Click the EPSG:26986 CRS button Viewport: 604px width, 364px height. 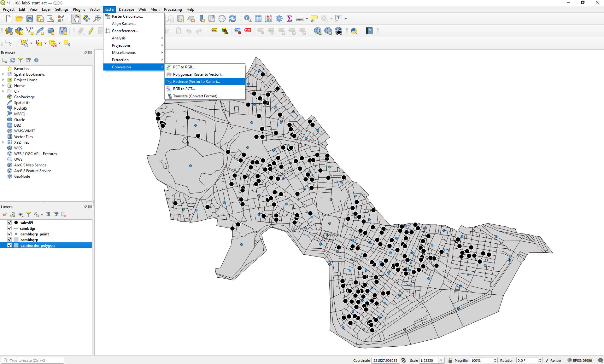pos(579,360)
